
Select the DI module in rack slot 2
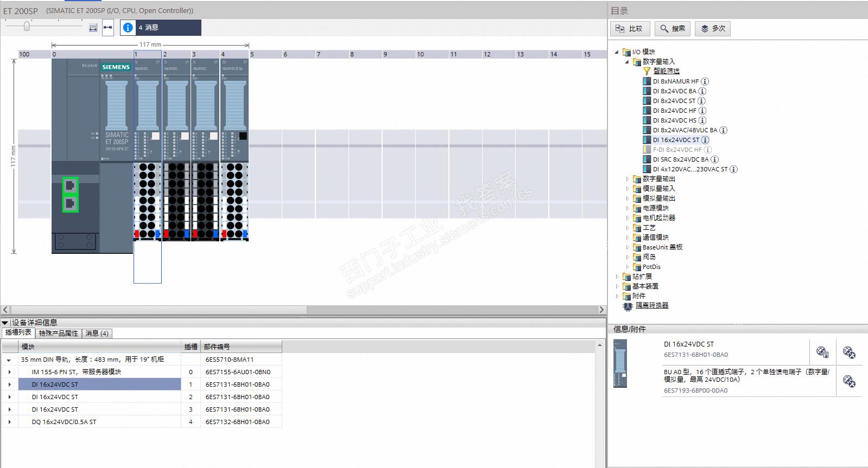[x=176, y=149]
